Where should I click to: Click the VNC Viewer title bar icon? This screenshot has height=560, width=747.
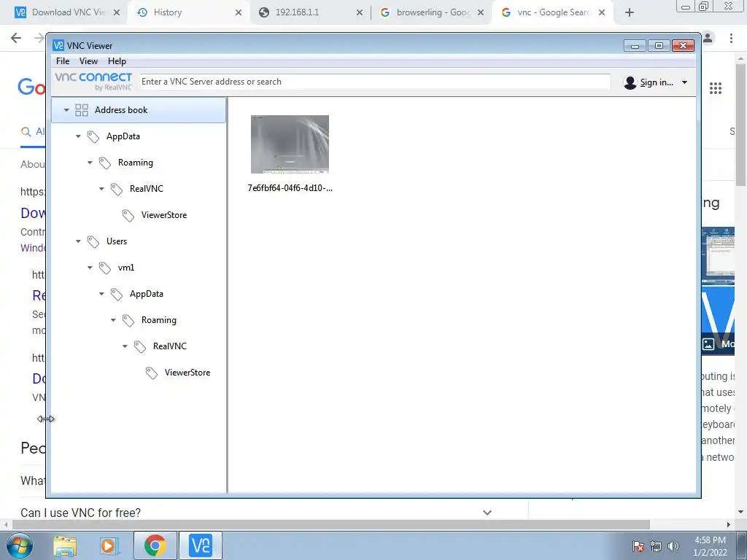pos(58,45)
